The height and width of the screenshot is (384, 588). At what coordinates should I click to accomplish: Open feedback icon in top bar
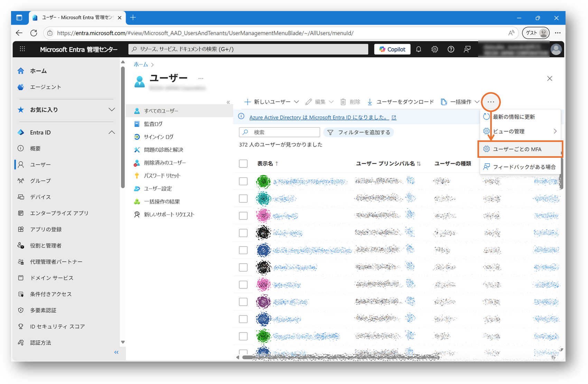pos(467,49)
